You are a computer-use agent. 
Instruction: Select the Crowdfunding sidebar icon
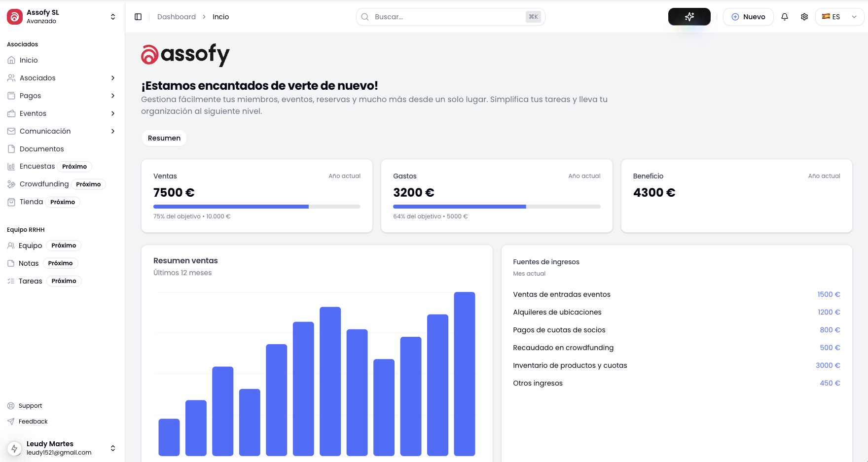[11, 184]
